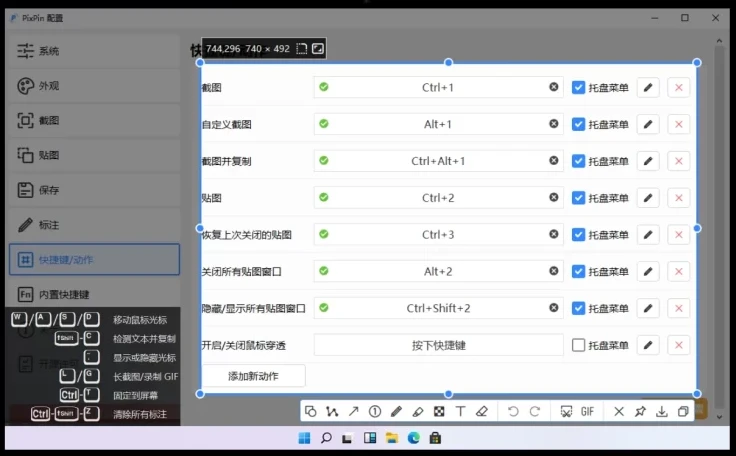Start GIF recording from the toolbar

(587, 412)
